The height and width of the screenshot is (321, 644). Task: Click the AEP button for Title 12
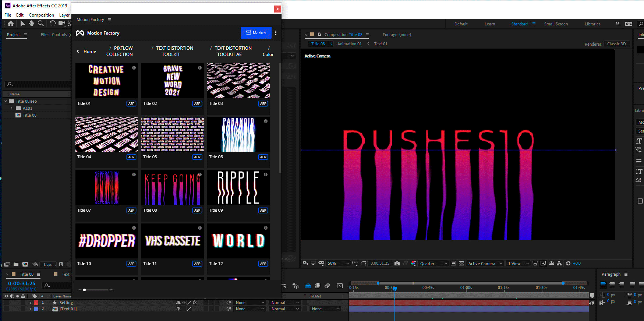click(x=263, y=264)
